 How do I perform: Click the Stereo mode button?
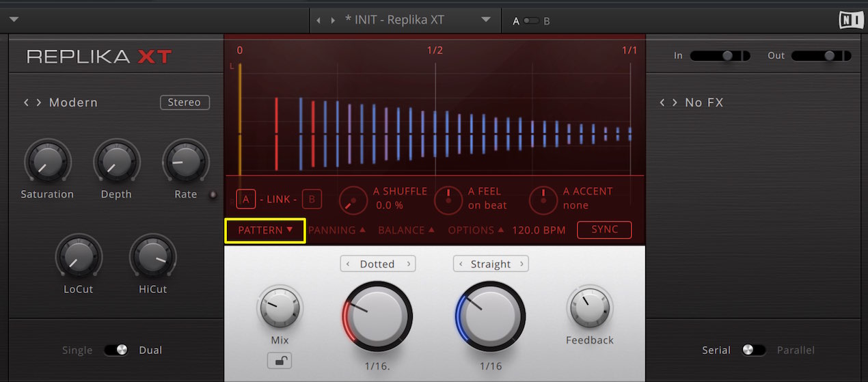(185, 103)
